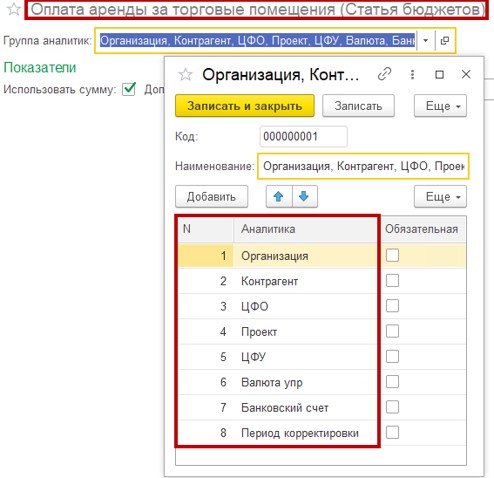The image size is (494, 478).
Task: Add analytics group dialog to favorites
Action: coord(185,75)
